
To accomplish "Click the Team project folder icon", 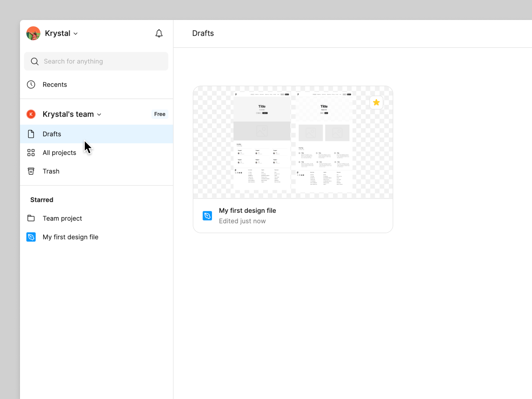I will pyautogui.click(x=31, y=218).
